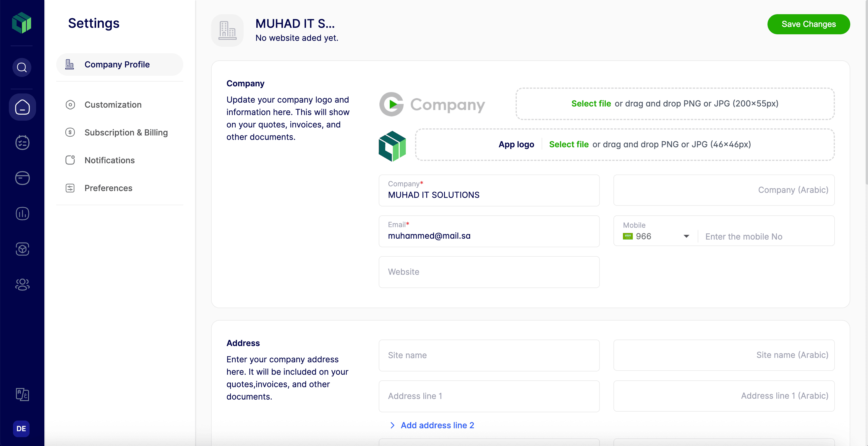Image resolution: width=868 pixels, height=446 pixels.
Task: Click Add address line 2 link
Action: 437,425
